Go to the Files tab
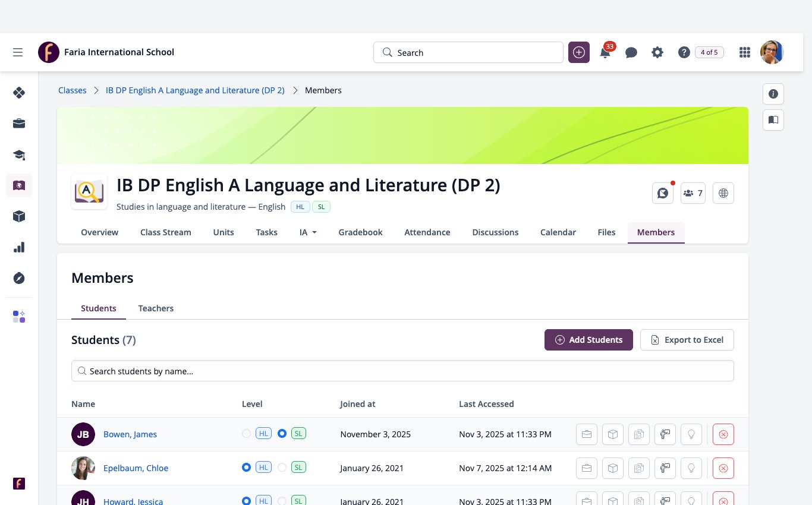 click(606, 232)
